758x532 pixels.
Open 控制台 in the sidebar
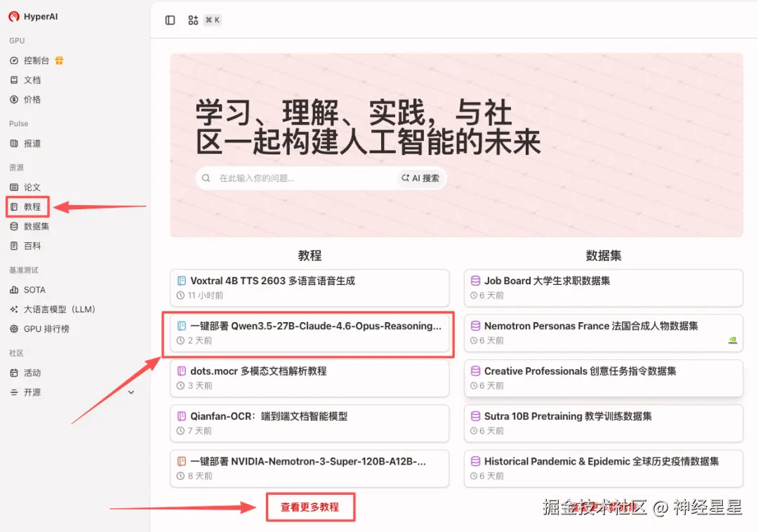click(x=36, y=60)
